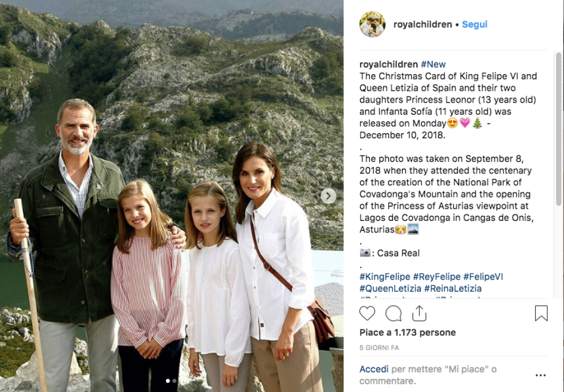564x392 pixels.
Task: Save the post with the bookmark icon
Action: [541, 313]
